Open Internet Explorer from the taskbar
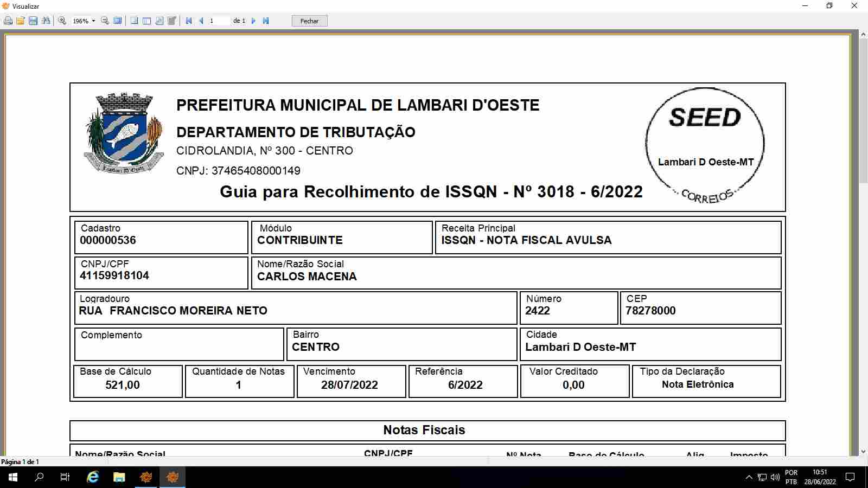The width and height of the screenshot is (868, 488). [93, 477]
